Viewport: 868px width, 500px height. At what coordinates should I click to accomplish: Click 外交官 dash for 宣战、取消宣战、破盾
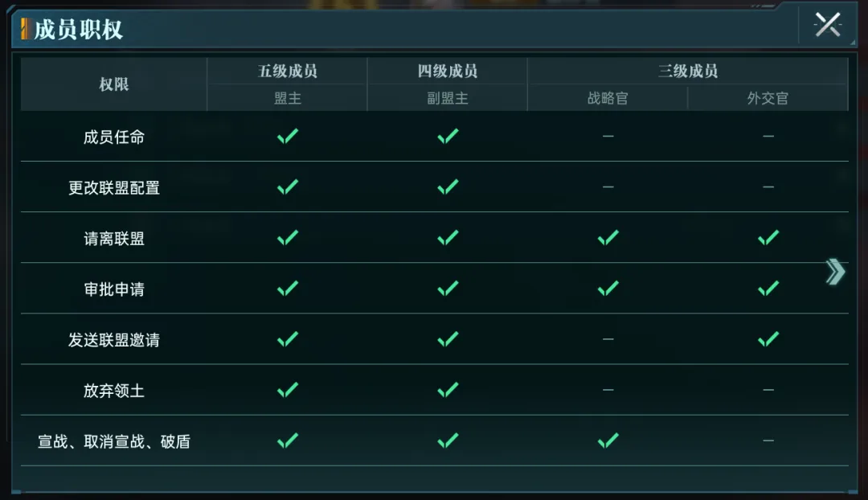click(768, 441)
